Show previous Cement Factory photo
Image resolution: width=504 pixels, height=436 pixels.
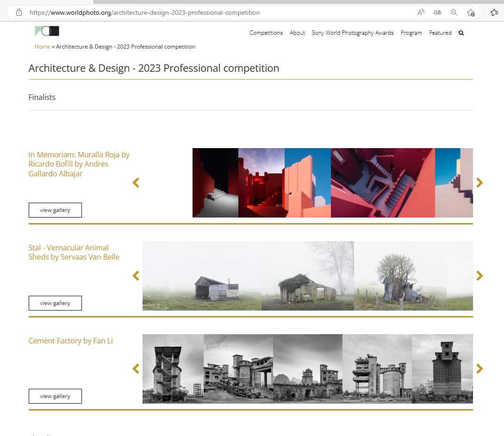tap(136, 369)
